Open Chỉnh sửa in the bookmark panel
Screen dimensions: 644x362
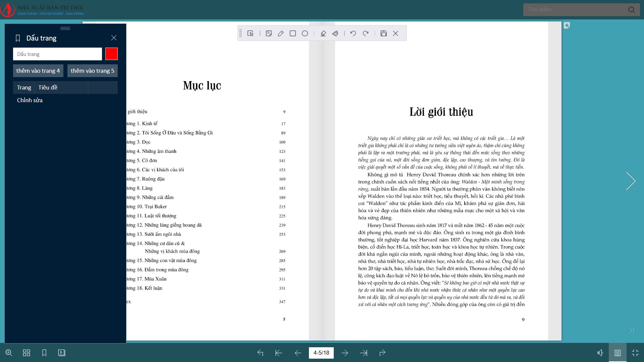(30, 100)
